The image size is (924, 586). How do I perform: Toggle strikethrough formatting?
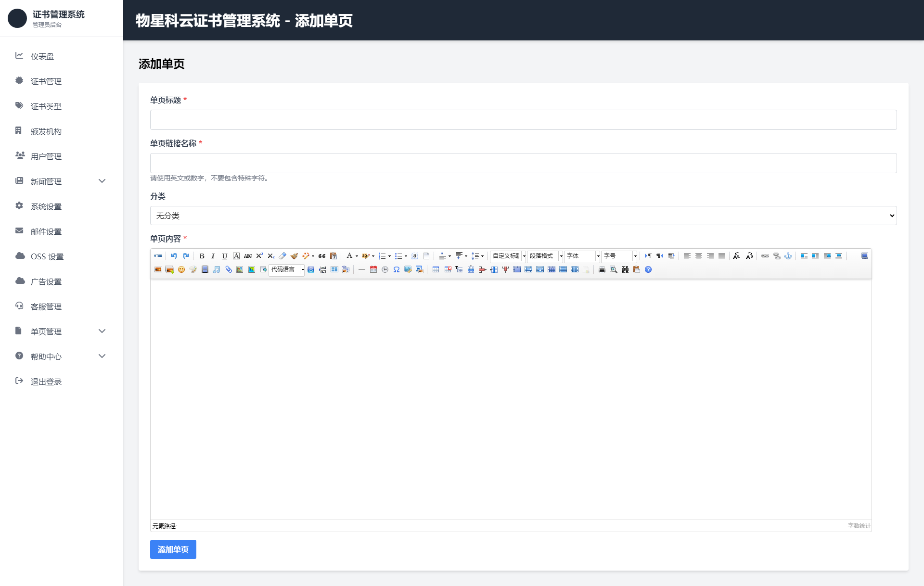248,256
